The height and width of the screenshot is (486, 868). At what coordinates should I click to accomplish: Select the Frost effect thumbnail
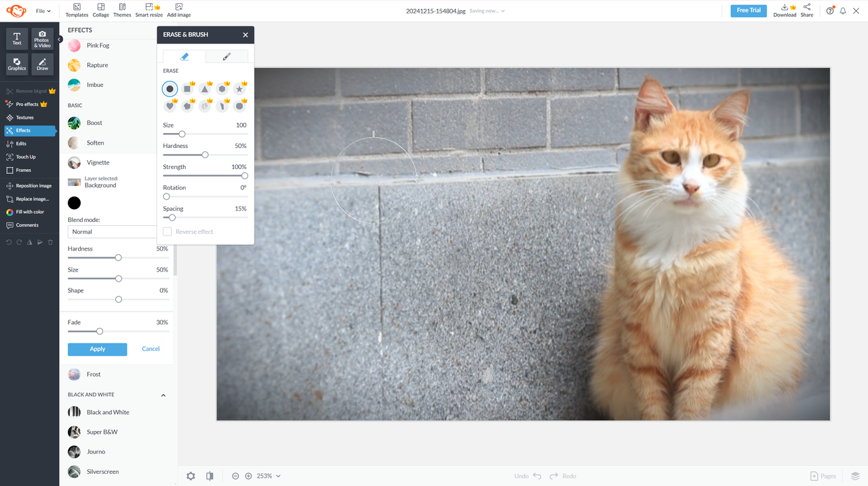75,375
